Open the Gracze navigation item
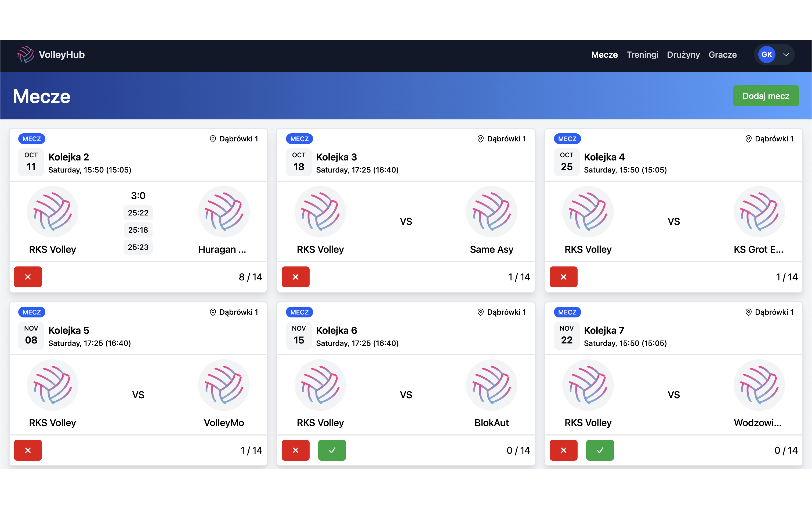The image size is (812, 527). pos(722,54)
